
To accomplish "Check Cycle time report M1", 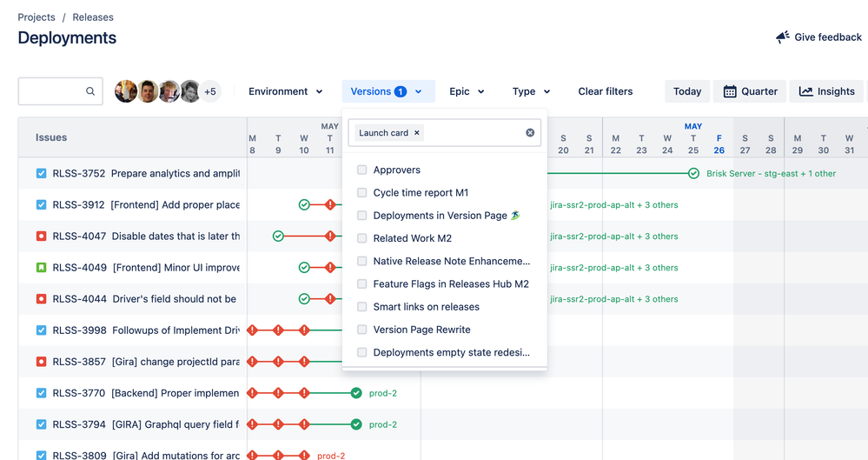I will (x=362, y=192).
